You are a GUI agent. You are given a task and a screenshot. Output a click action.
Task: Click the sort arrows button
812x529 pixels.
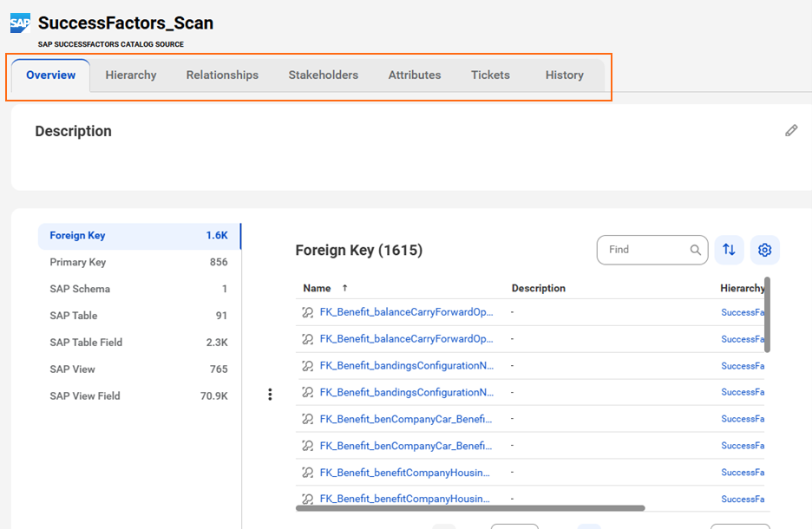pos(729,250)
